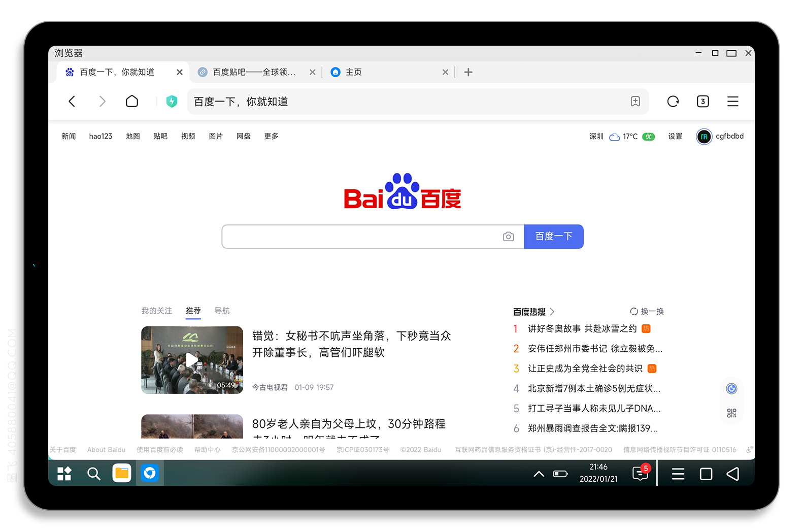The image size is (804, 532).
Task: Play the video thumbnail with 05:49 duration
Action: click(192, 360)
